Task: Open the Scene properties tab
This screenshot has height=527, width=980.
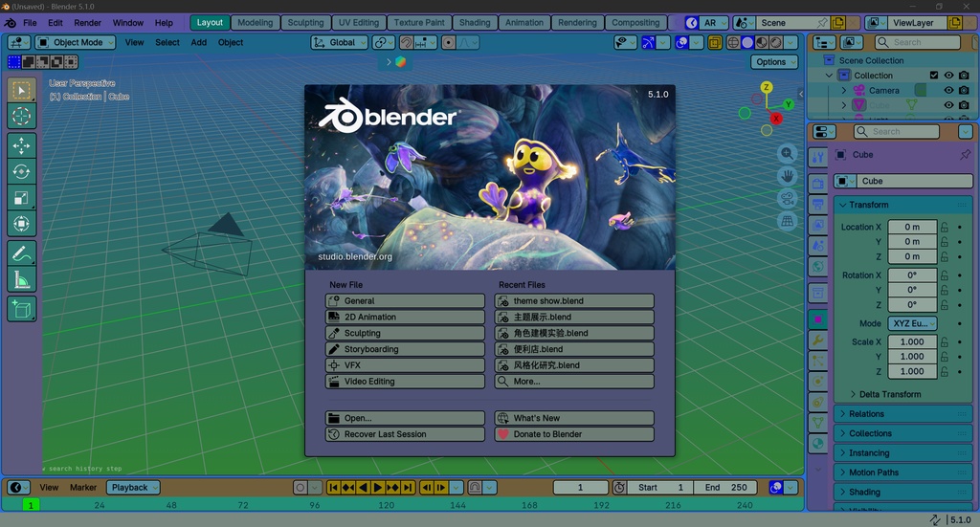Action: 818,246
